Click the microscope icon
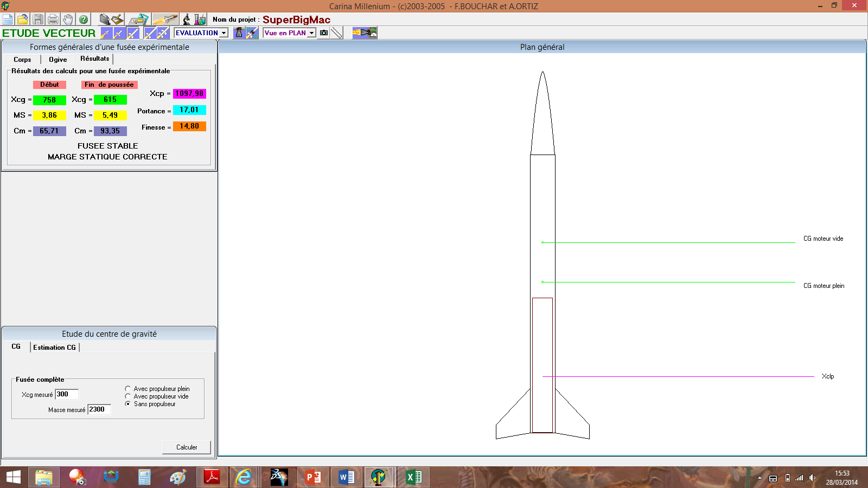The image size is (868, 488). click(187, 20)
